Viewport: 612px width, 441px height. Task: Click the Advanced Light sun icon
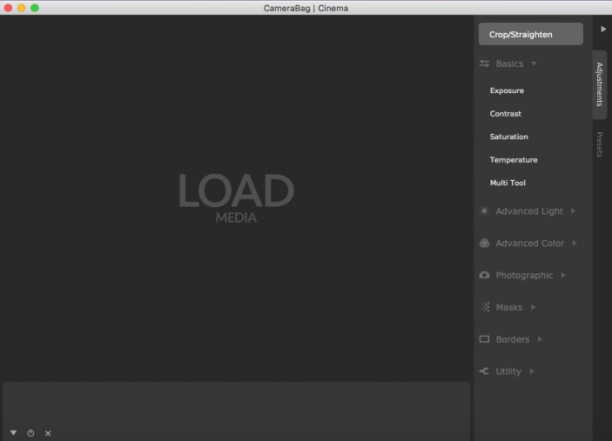click(484, 211)
